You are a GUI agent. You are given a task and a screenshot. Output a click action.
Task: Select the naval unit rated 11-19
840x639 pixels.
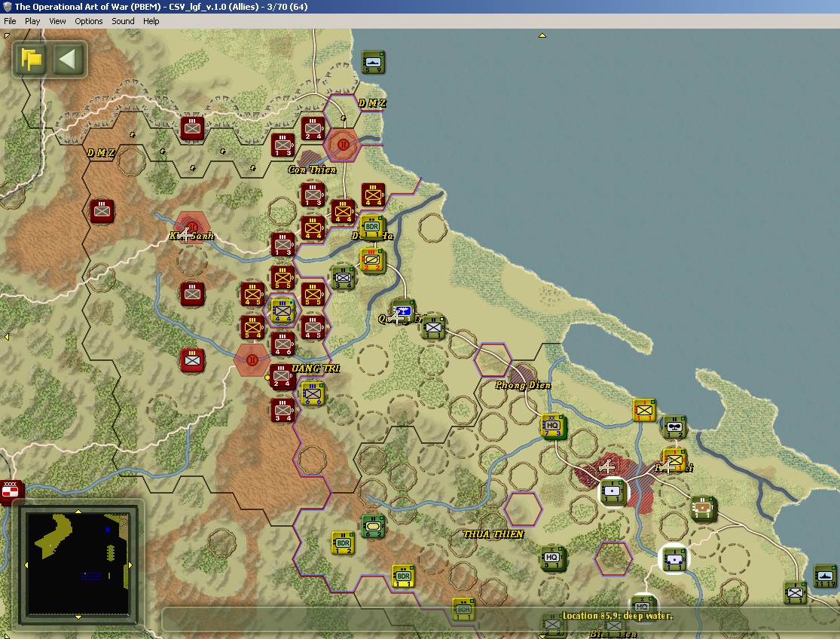(825, 576)
